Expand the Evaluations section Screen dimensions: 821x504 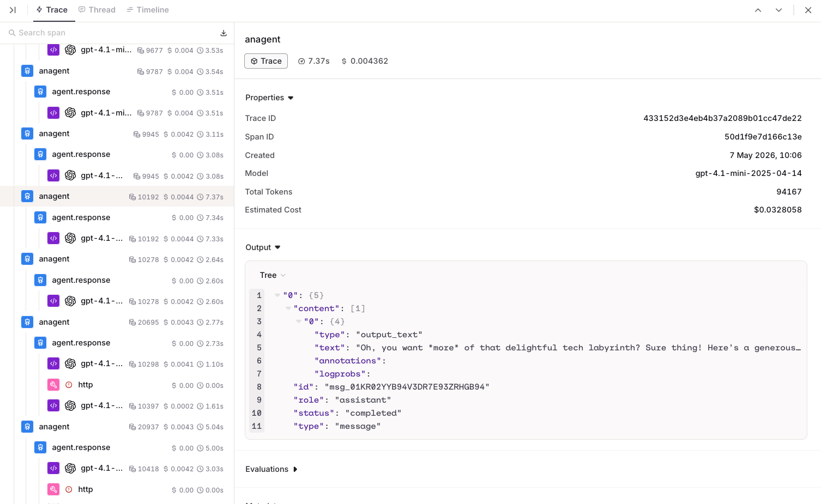(x=271, y=469)
